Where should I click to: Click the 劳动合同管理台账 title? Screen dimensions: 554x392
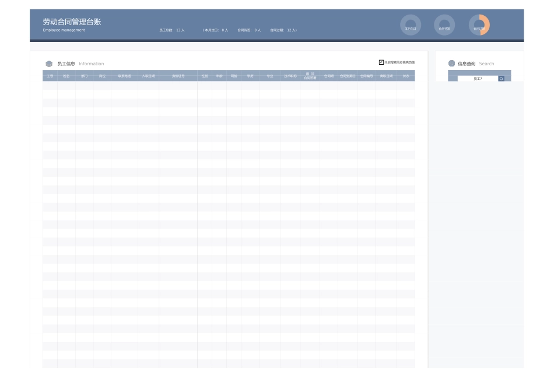click(x=72, y=22)
